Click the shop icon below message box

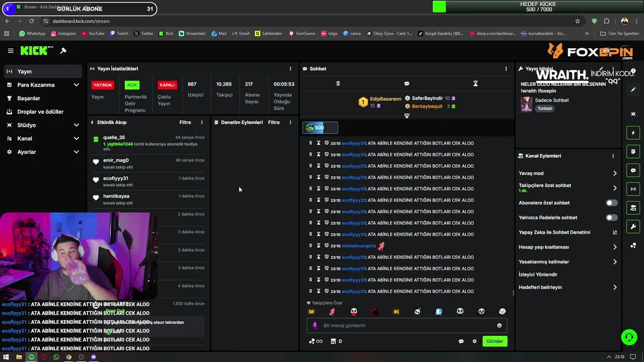[x=333, y=341]
